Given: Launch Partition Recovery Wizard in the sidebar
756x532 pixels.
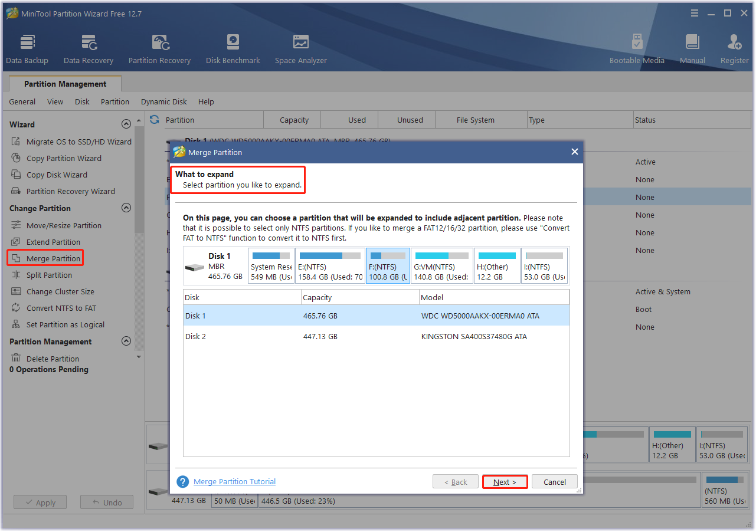Looking at the screenshot, I should pos(63,191).
